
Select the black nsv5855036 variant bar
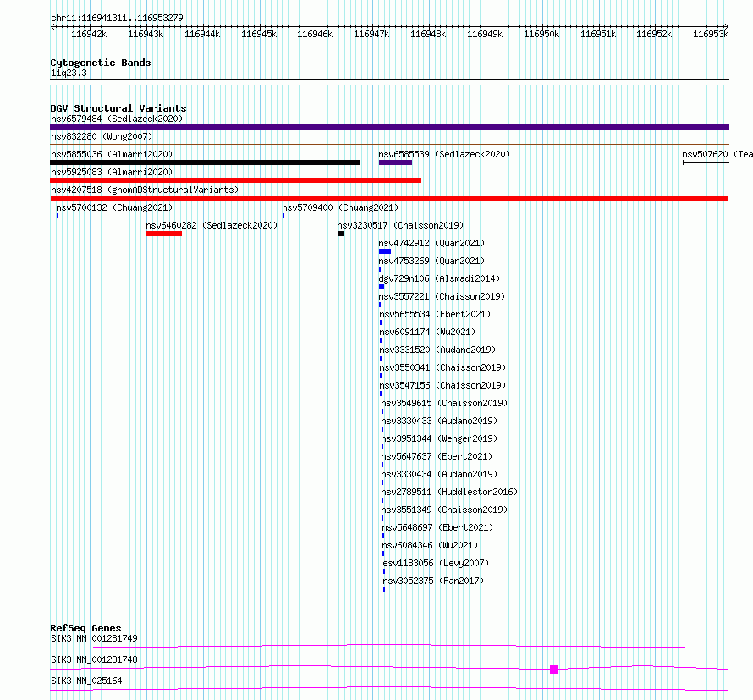coord(205,163)
